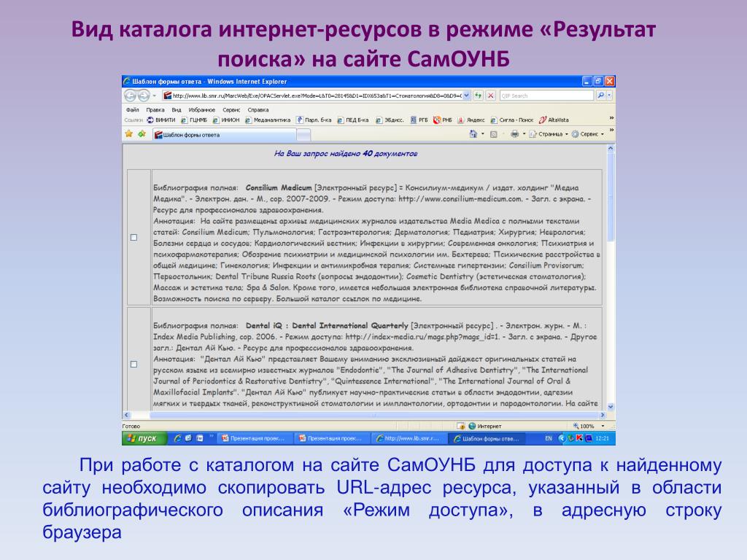Open the ВИНИТИ link bar shortcut
This screenshot has width=747, height=560.
[x=161, y=120]
